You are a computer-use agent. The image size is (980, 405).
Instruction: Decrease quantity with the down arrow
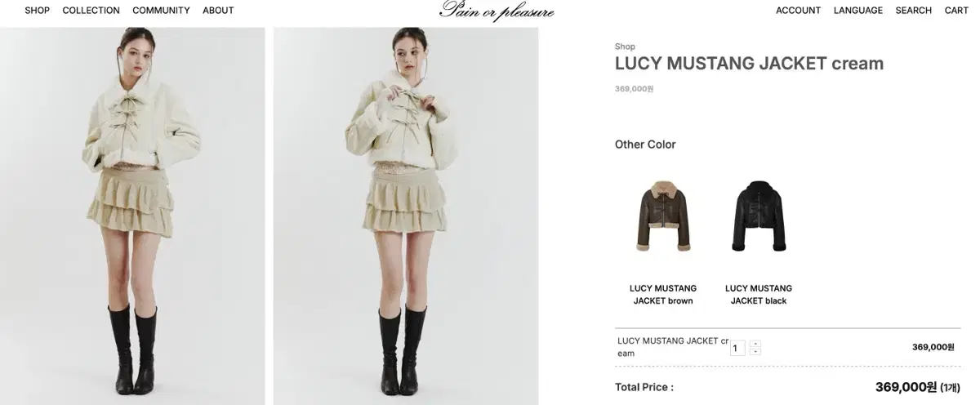pos(755,351)
